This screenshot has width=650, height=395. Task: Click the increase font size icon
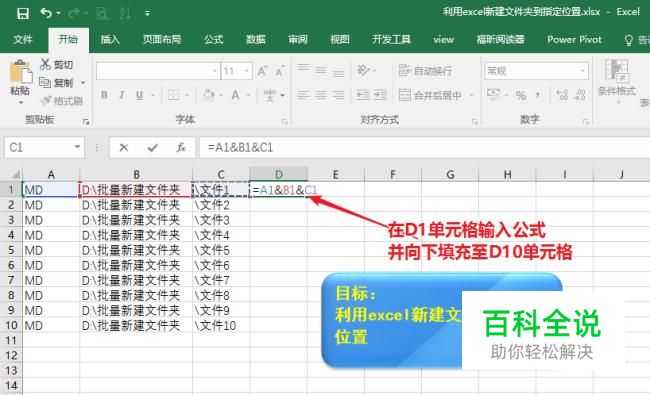(x=262, y=71)
